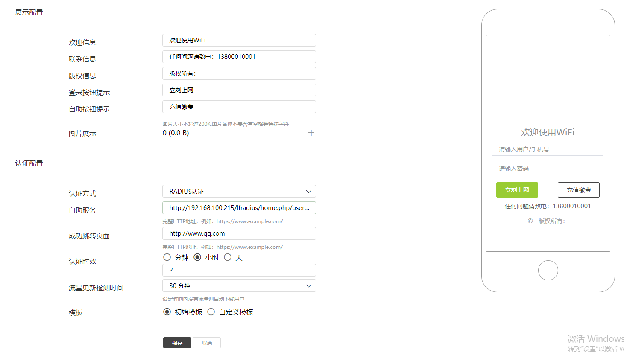Click the 认证时效 value field
Screen dimensions: 624x364
coord(239,270)
